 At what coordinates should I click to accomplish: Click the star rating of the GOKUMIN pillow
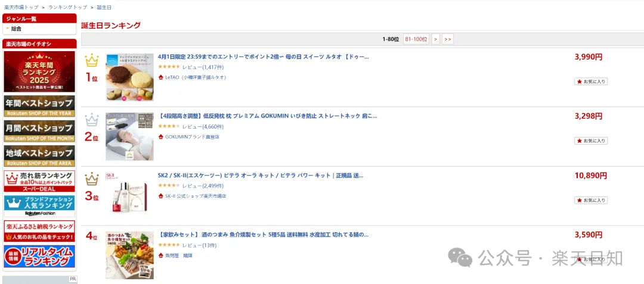point(169,126)
